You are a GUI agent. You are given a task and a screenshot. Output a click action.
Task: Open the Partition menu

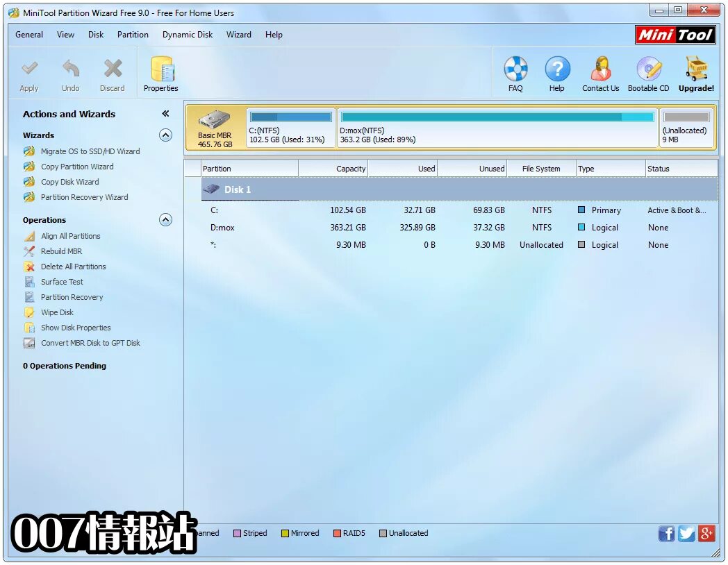coord(133,35)
